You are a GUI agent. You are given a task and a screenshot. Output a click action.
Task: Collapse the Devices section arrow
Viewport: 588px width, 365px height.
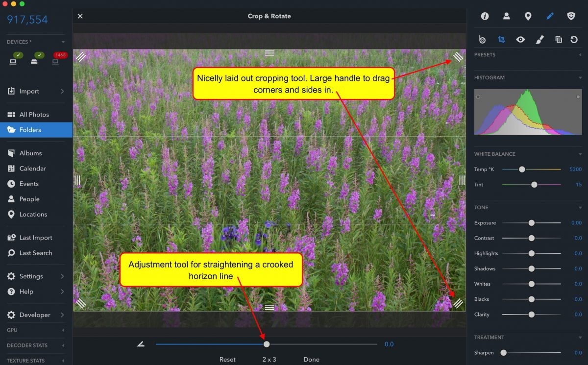coord(63,42)
